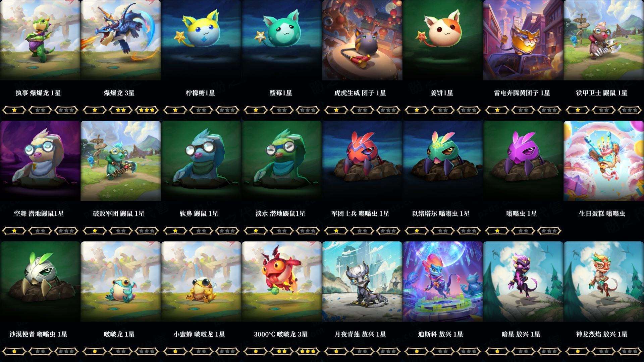The image size is (644, 362).
Task: Toggle three-star badge under 姜饼
Action: point(469,110)
